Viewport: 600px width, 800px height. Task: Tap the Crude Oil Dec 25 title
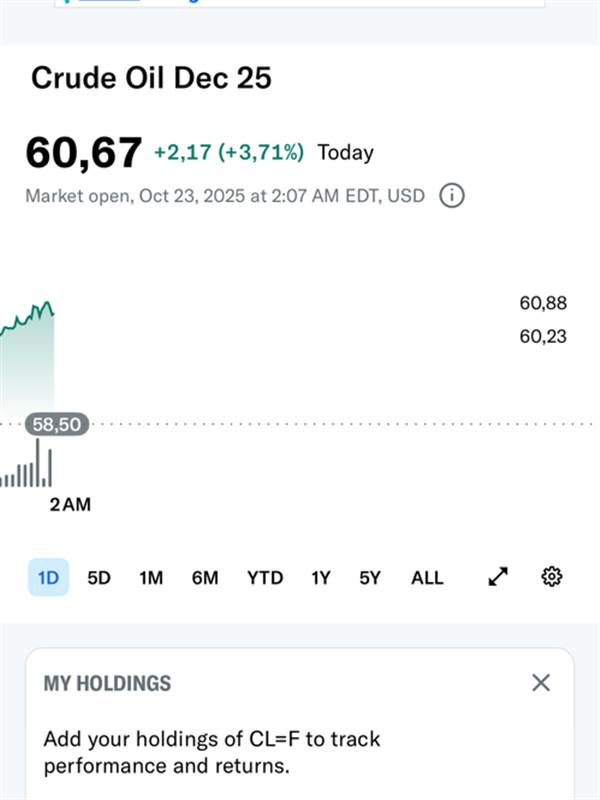(151, 78)
